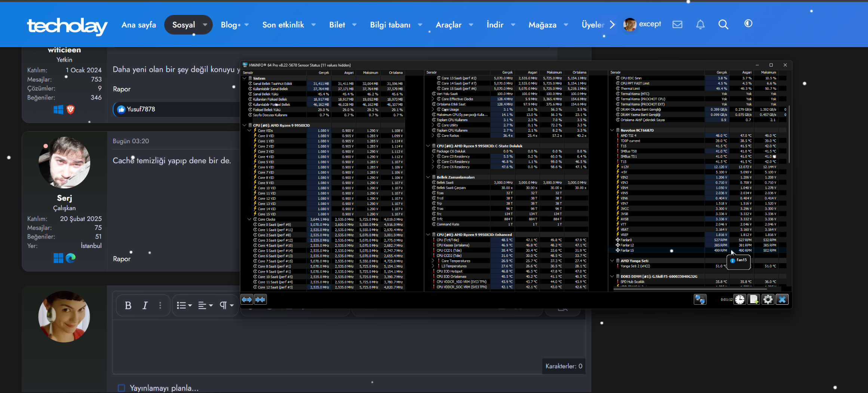Open the paragraph format dropdown in editor

(226, 306)
